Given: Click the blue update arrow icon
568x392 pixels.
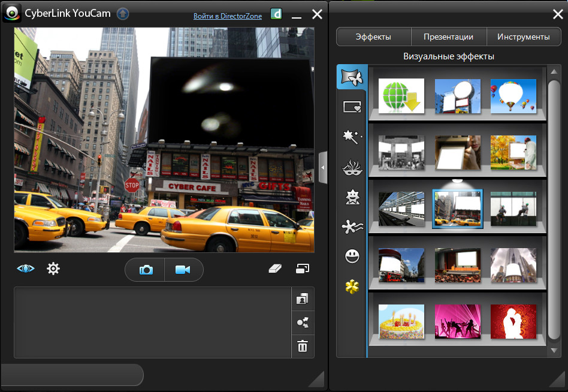Looking at the screenshot, I should pyautogui.click(x=123, y=14).
